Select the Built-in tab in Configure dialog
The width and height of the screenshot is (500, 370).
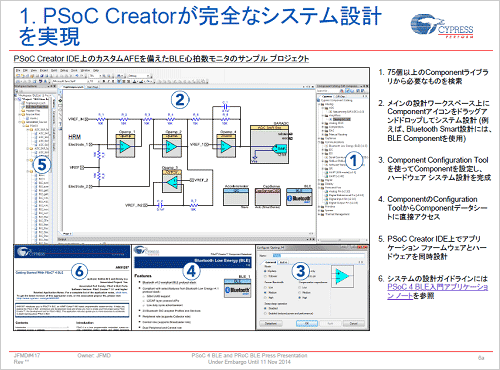click(x=284, y=262)
